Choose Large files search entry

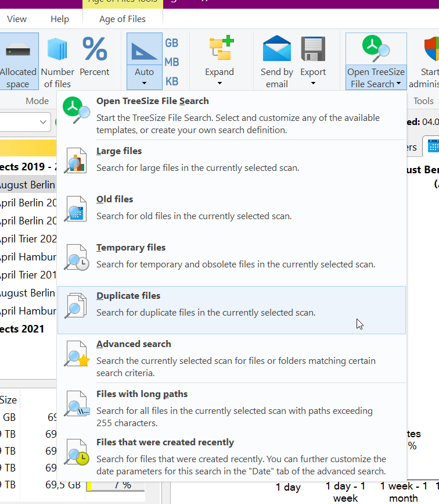[119, 151]
